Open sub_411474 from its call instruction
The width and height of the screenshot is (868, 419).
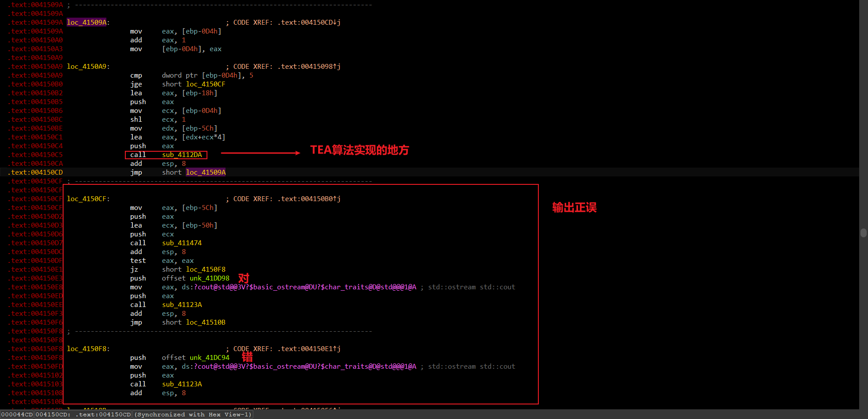(x=182, y=243)
